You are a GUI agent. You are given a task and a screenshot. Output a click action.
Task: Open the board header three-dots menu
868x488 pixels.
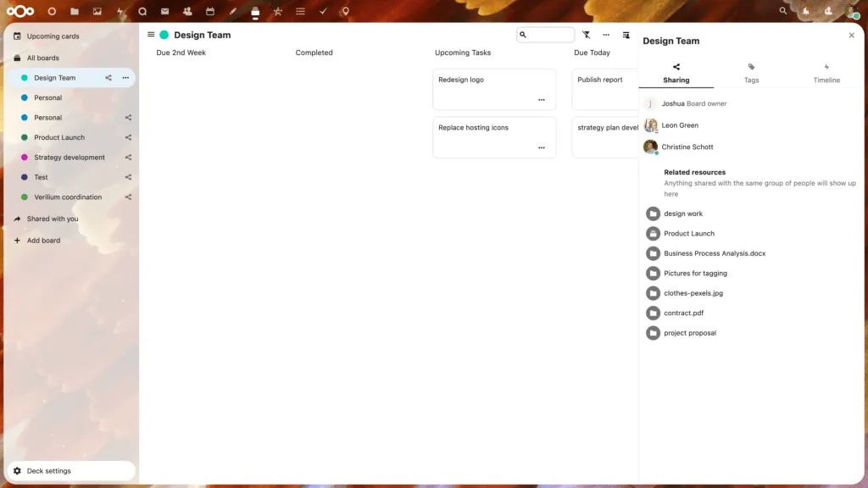coord(606,35)
